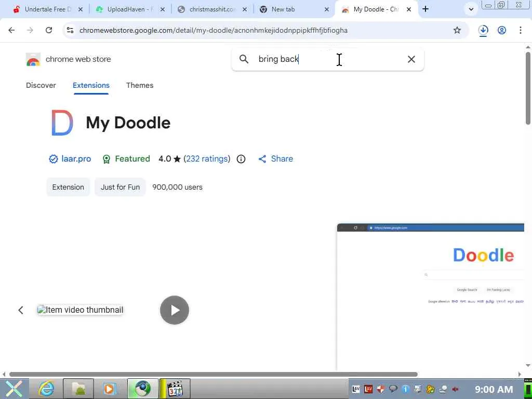Close the Undertale Free tab

pyautogui.click(x=81, y=9)
